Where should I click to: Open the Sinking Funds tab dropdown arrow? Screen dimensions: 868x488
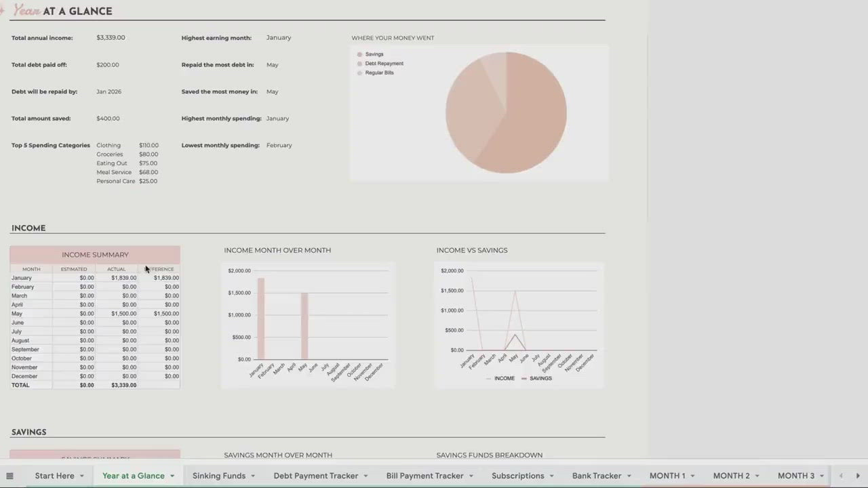pos(253,476)
